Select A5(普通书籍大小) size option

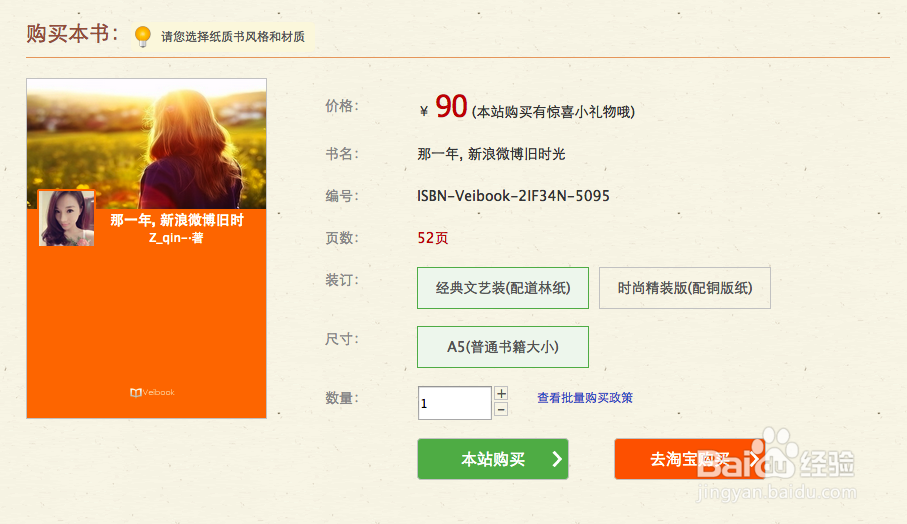click(x=503, y=347)
